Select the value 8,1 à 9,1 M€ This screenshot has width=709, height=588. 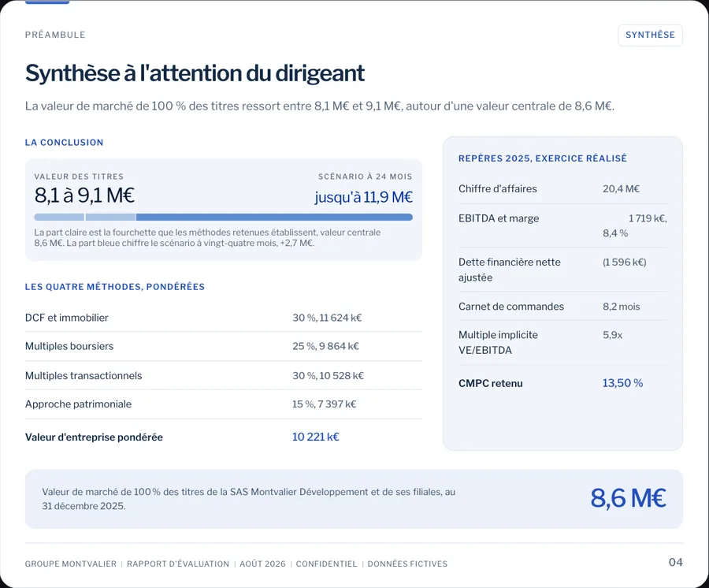tap(84, 195)
